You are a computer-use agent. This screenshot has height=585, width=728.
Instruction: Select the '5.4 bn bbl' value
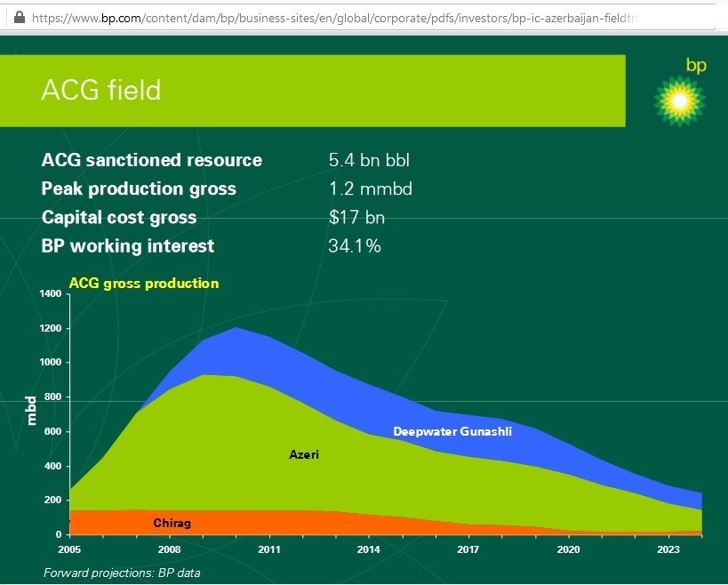pos(369,160)
